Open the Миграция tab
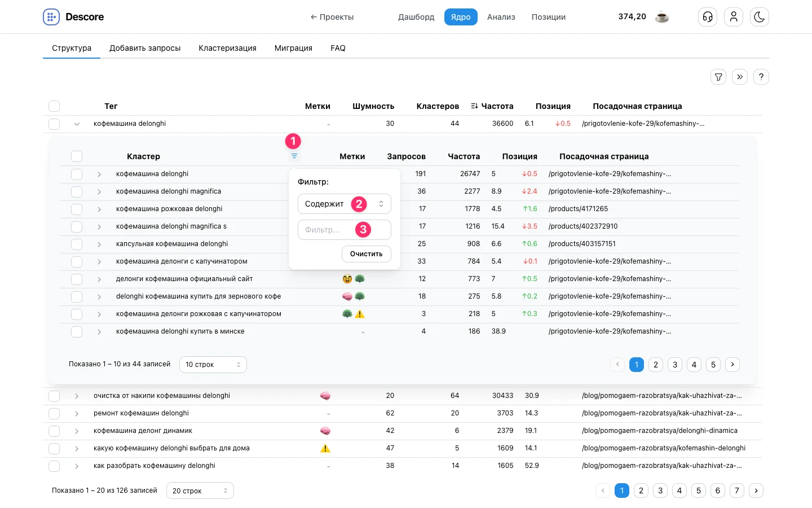The width and height of the screenshot is (812, 508). click(x=293, y=48)
